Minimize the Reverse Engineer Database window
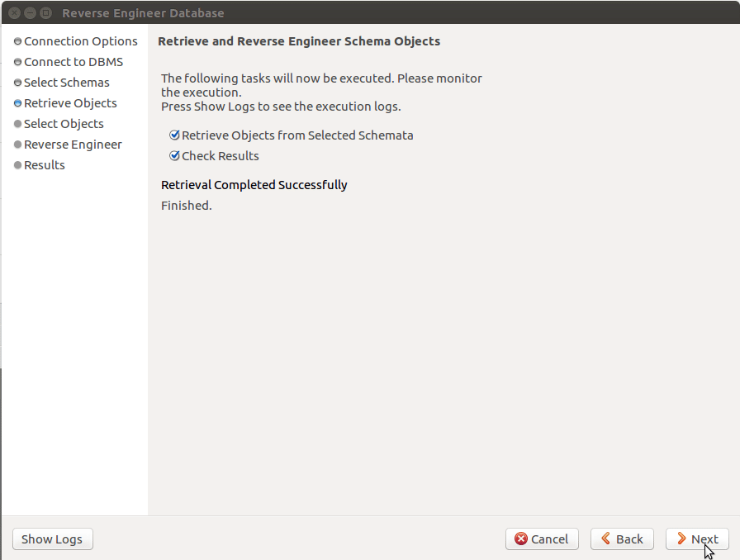This screenshot has width=740, height=560. (x=31, y=13)
